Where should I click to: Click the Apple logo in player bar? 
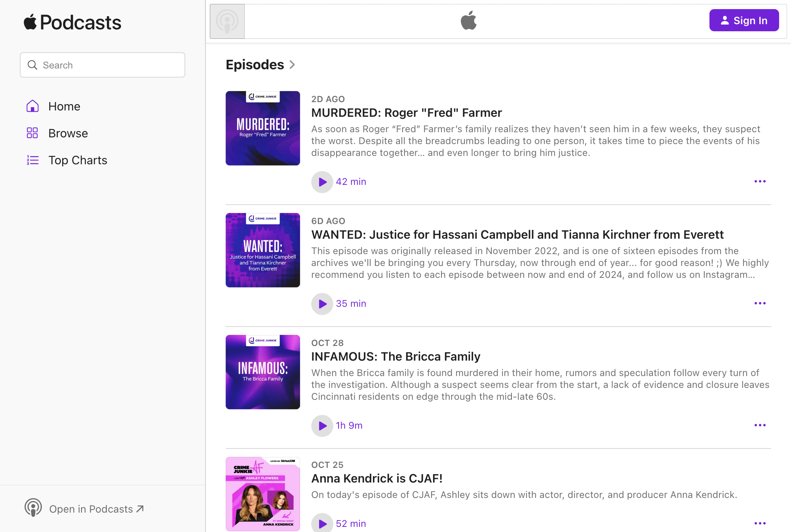click(x=469, y=21)
